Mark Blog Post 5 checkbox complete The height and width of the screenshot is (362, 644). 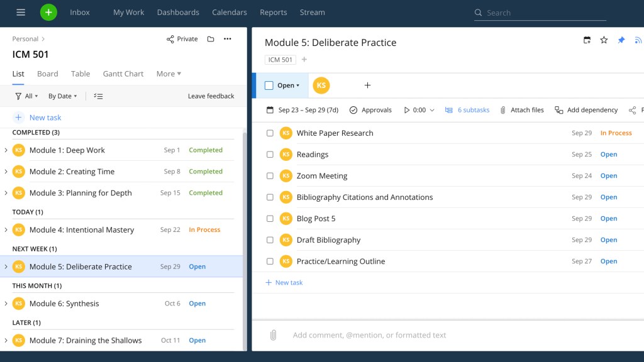coord(270,219)
